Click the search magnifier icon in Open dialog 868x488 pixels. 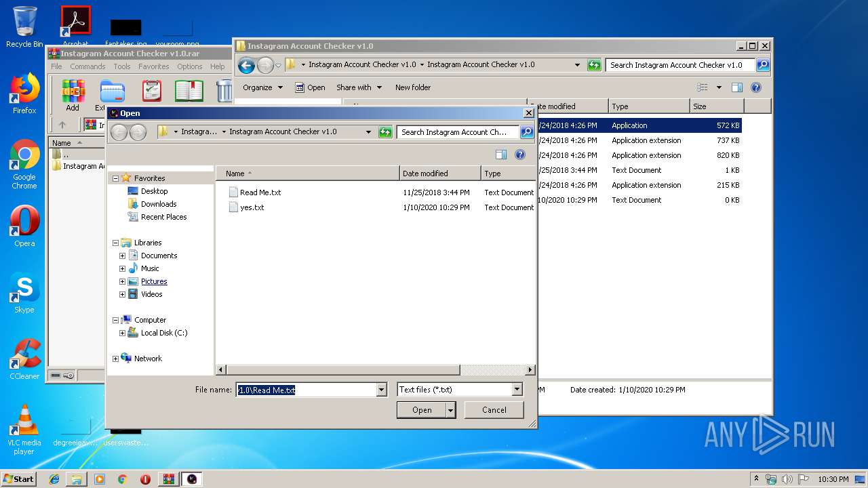pyautogui.click(x=527, y=132)
